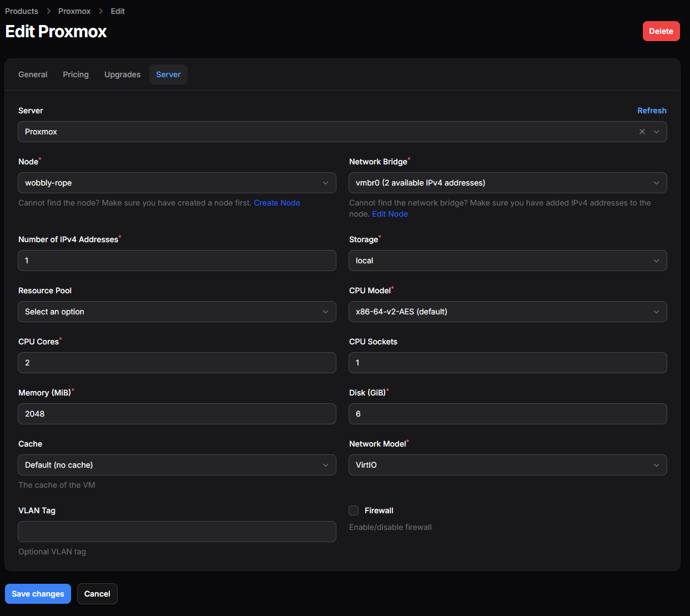Switch to the Pricing tab

point(75,74)
